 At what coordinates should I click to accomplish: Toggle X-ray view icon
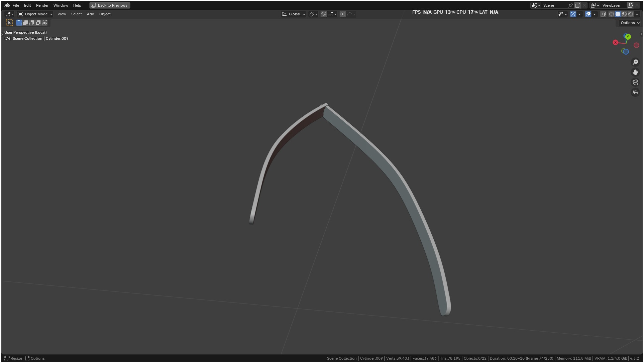tap(603, 14)
